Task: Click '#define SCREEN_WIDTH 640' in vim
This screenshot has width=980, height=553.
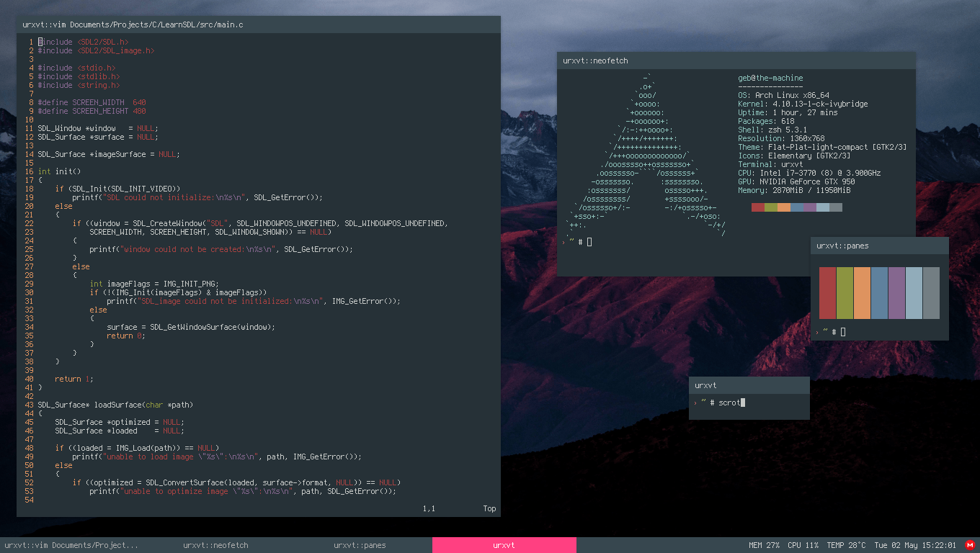Action: pyautogui.click(x=92, y=102)
